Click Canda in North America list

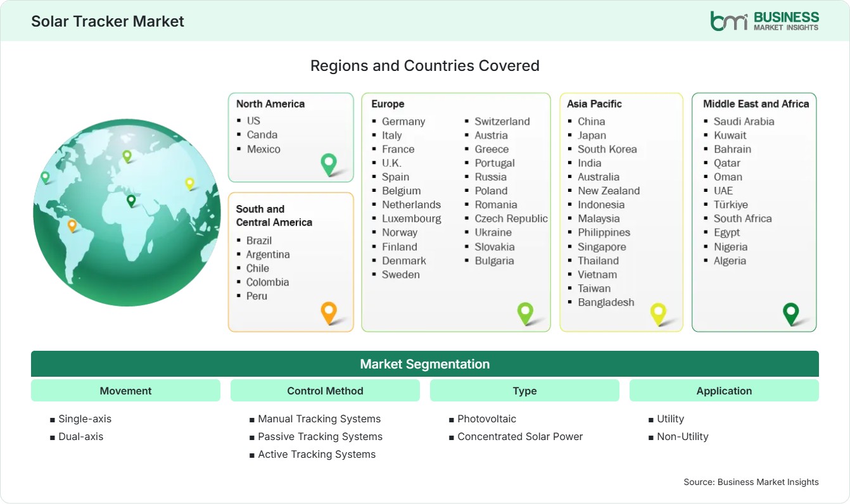[x=262, y=134]
